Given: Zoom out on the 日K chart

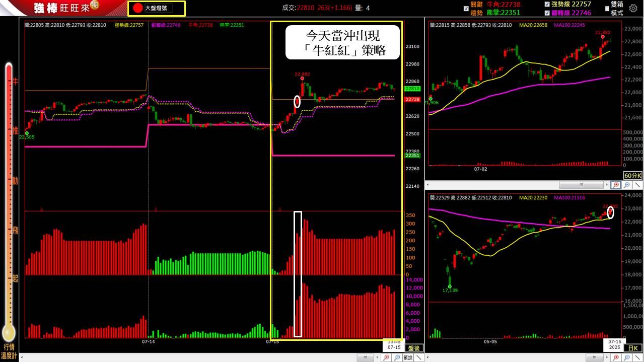Looking at the screenshot, I should pyautogui.click(x=627, y=357).
